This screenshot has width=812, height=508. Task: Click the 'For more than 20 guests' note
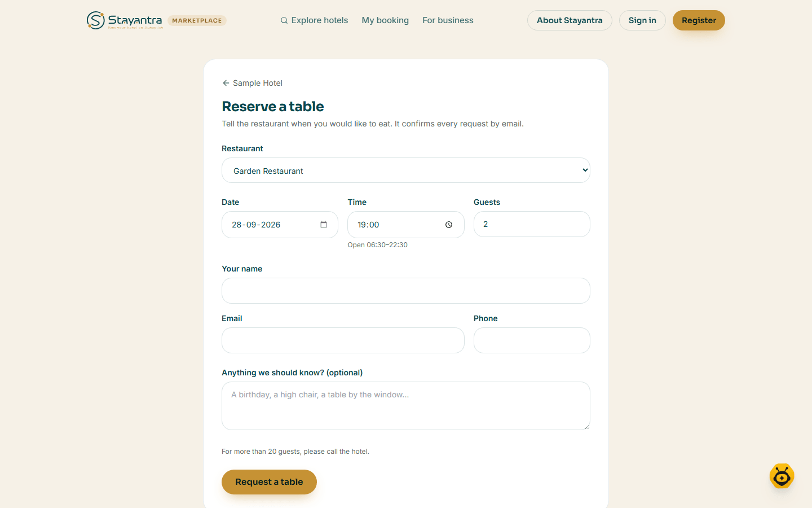coord(295,452)
